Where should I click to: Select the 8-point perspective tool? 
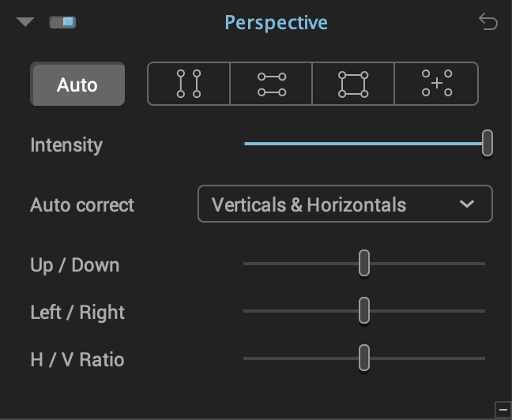pyautogui.click(x=436, y=84)
